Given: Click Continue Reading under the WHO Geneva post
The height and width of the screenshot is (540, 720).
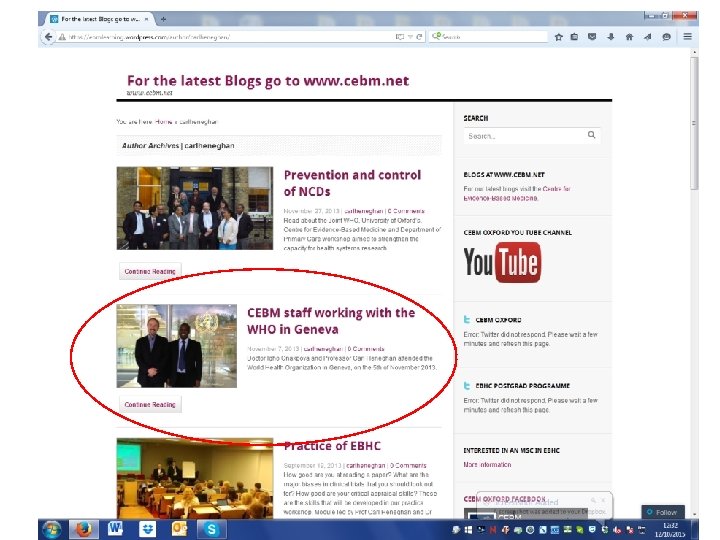Looking at the screenshot, I should (x=150, y=405).
